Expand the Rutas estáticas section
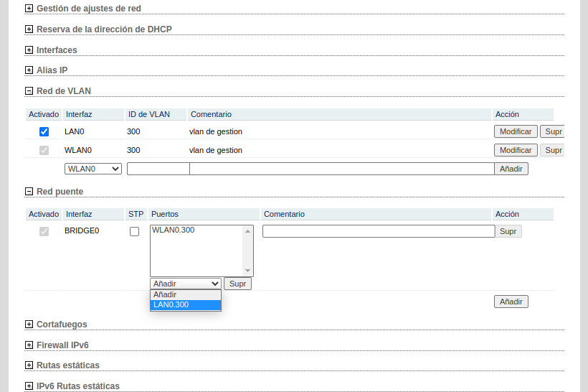 [29, 365]
